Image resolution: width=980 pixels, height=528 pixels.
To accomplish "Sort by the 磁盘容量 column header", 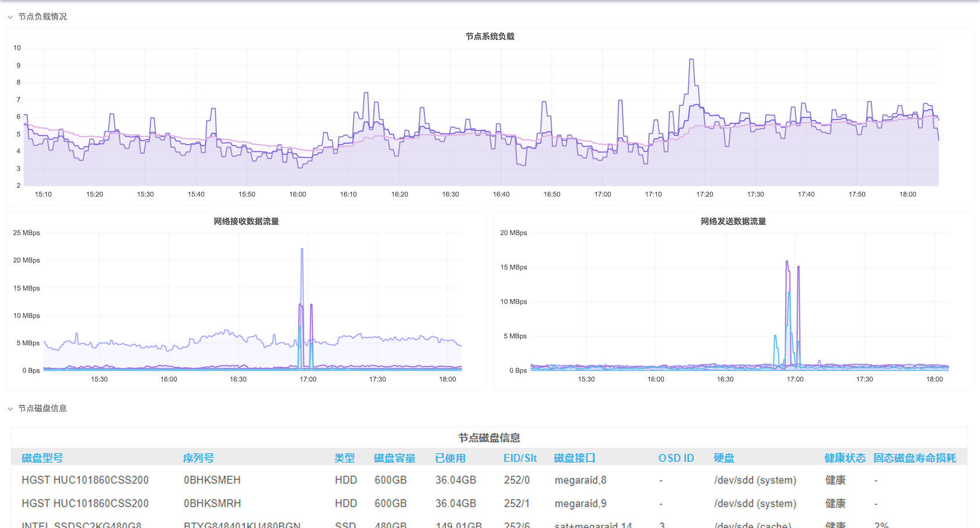I will (x=394, y=458).
